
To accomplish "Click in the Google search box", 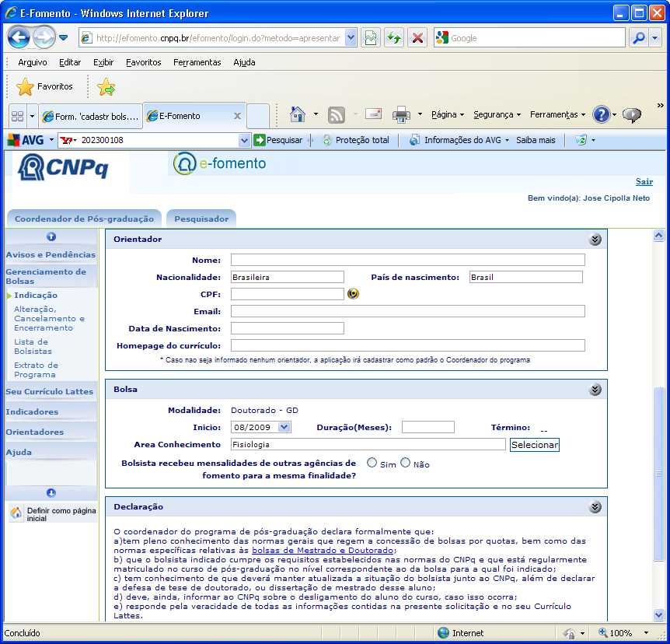I will click(x=536, y=38).
